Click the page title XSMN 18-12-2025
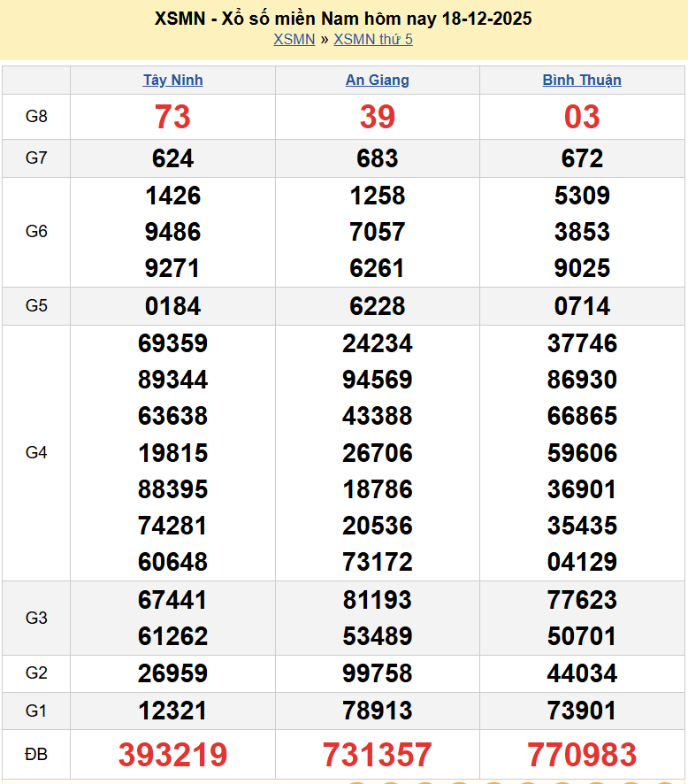This screenshot has width=688, height=784. click(343, 19)
